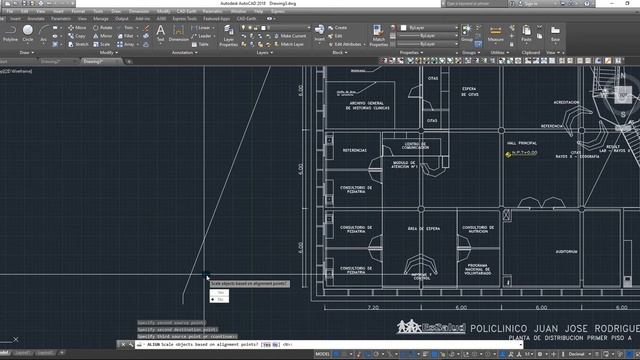Activate the Mirror command
Screen dimensions: 640x360
click(x=102, y=36)
